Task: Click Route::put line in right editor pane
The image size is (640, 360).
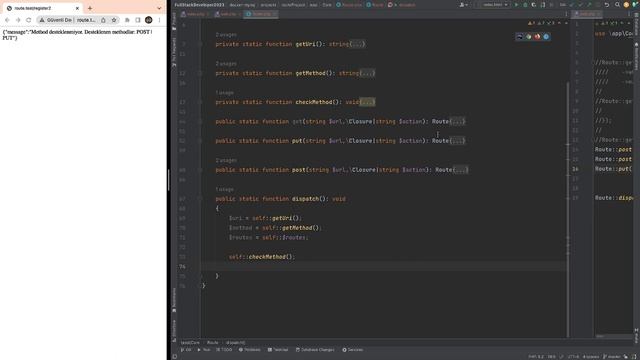Action: click(613, 169)
